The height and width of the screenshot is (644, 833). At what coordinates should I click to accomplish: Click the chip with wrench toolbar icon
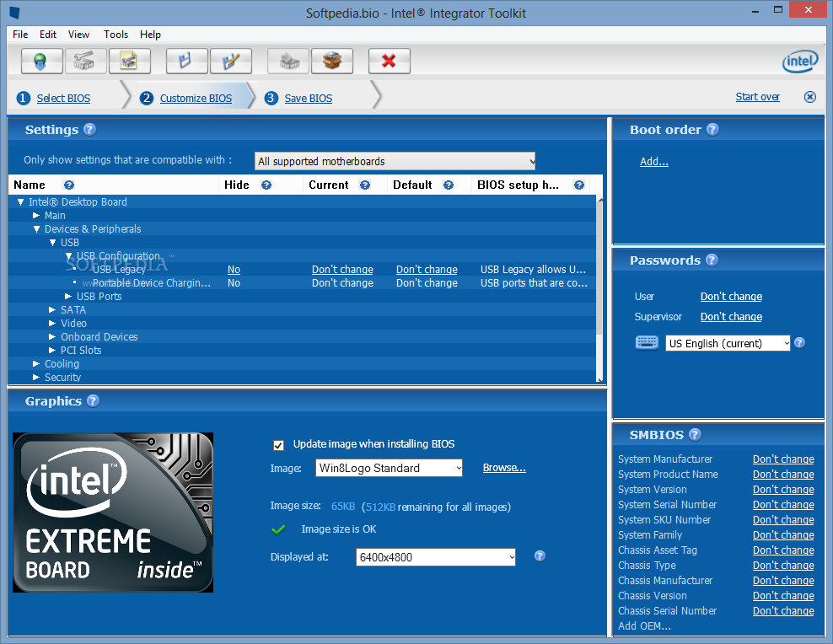[x=85, y=61]
